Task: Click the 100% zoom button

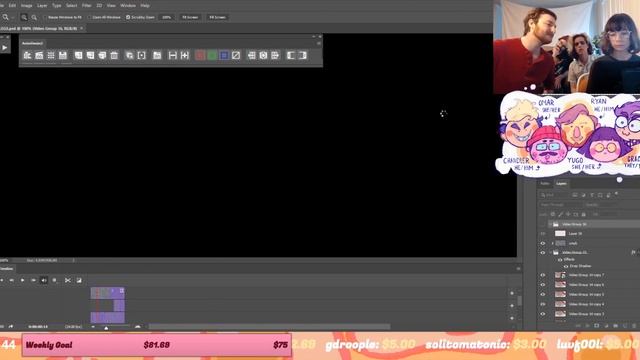Action: pyautogui.click(x=167, y=17)
